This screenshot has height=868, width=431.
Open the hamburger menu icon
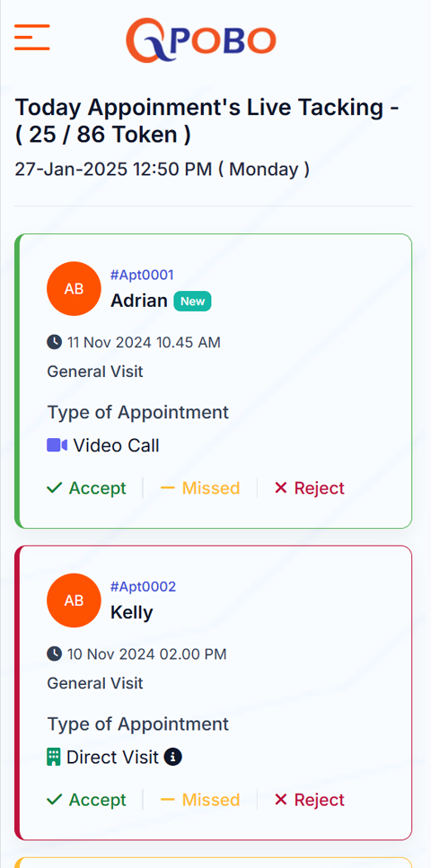[x=32, y=37]
